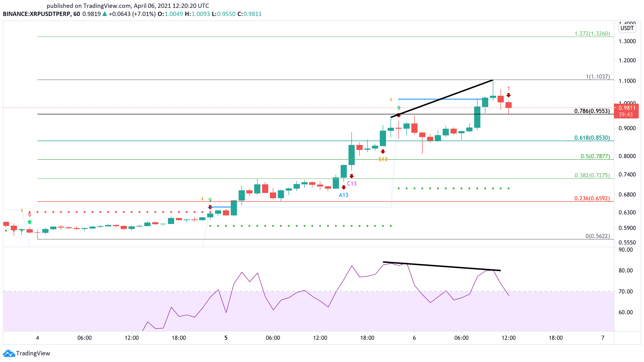This screenshot has height=362, width=644.
Task: Click the BINANCE:XRPUSDTPERP symbol title
Action: [x=37, y=14]
